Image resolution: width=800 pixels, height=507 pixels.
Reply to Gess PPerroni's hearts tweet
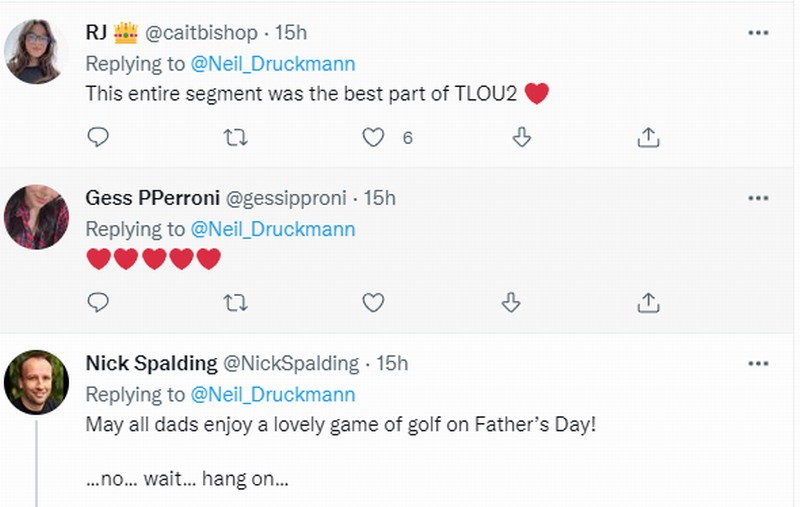[x=98, y=301]
